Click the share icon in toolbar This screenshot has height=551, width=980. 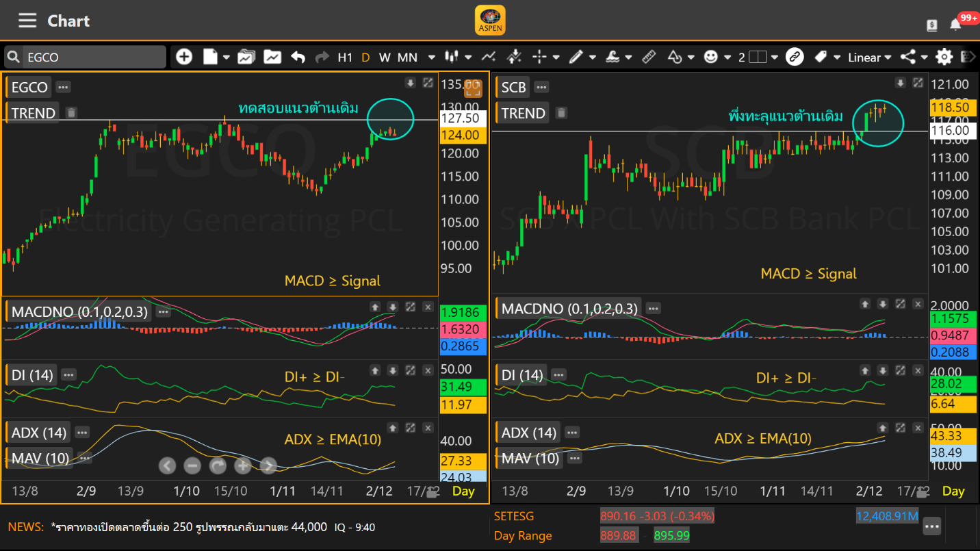click(x=908, y=57)
